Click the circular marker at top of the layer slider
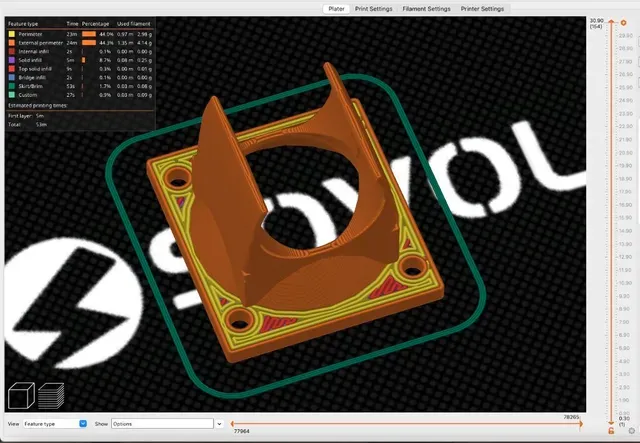The width and height of the screenshot is (640, 443). (x=623, y=23)
